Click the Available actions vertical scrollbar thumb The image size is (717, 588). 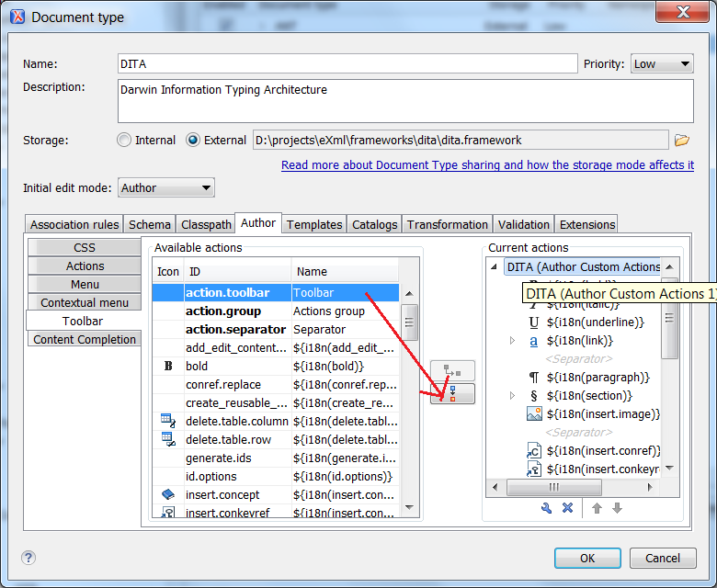tap(409, 322)
